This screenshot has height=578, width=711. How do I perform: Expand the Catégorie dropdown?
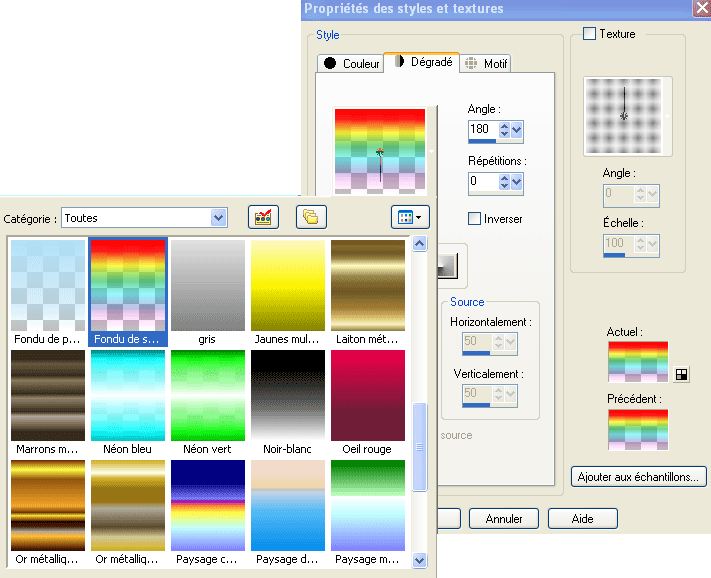[x=218, y=217]
